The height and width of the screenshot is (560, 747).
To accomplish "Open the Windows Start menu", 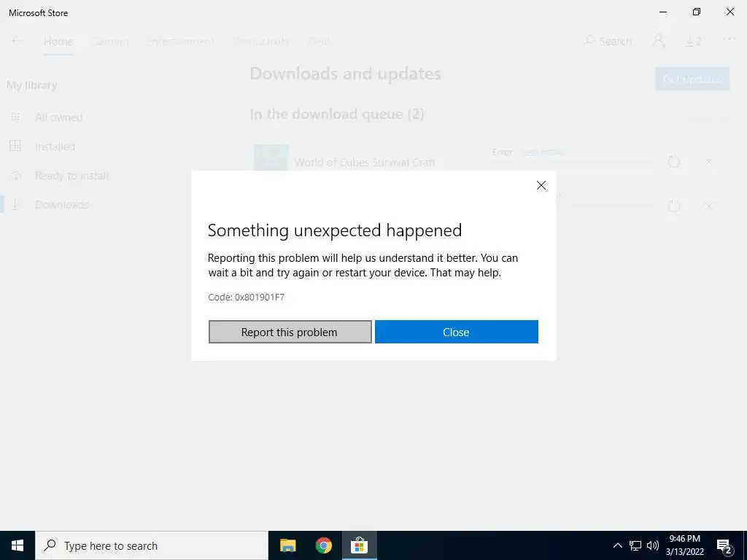I will tap(18, 545).
